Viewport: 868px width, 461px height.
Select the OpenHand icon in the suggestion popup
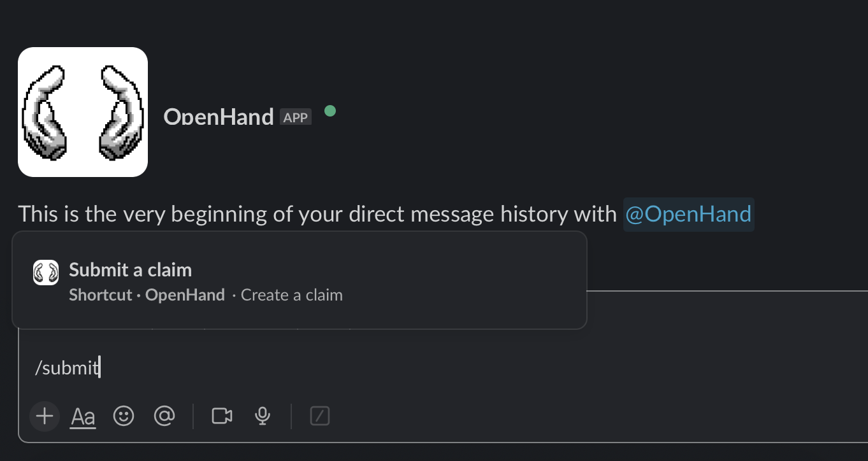point(45,272)
